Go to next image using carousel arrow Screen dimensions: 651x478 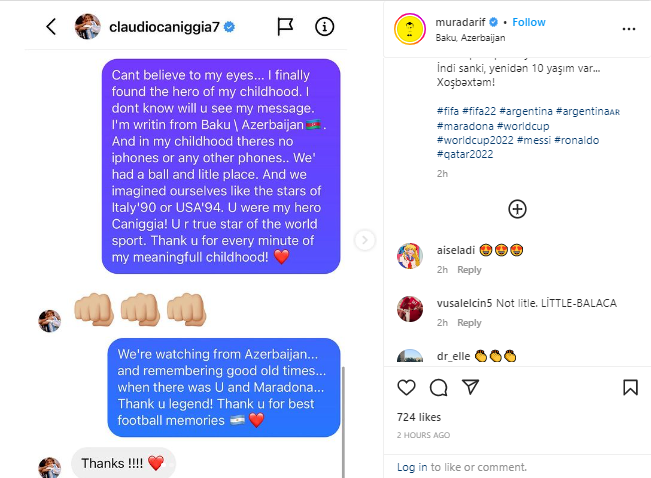click(365, 240)
